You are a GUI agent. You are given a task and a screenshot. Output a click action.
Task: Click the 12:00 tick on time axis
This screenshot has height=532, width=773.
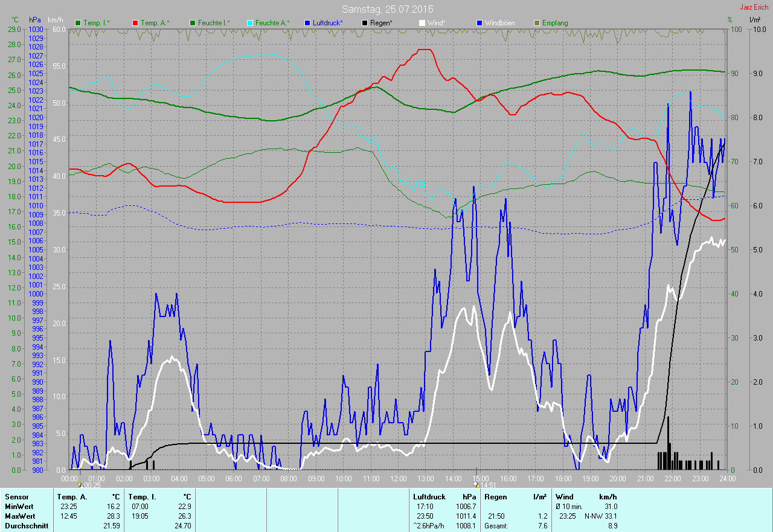pos(398,478)
